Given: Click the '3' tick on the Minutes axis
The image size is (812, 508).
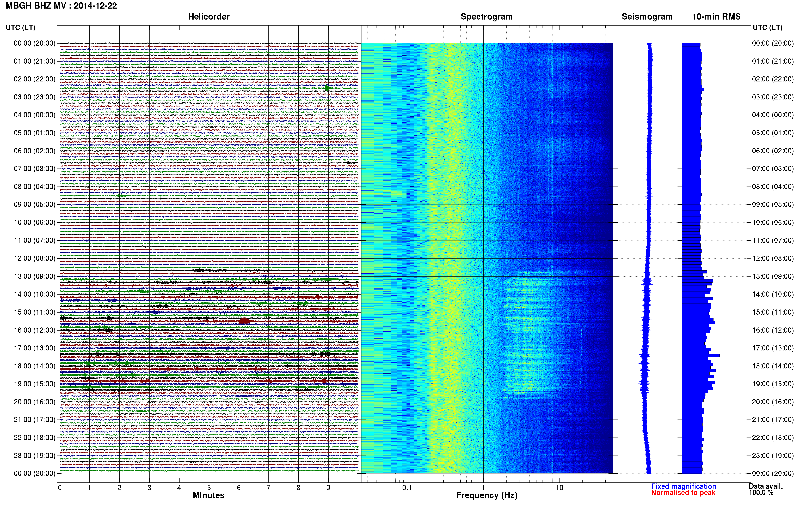Looking at the screenshot, I should [149, 488].
